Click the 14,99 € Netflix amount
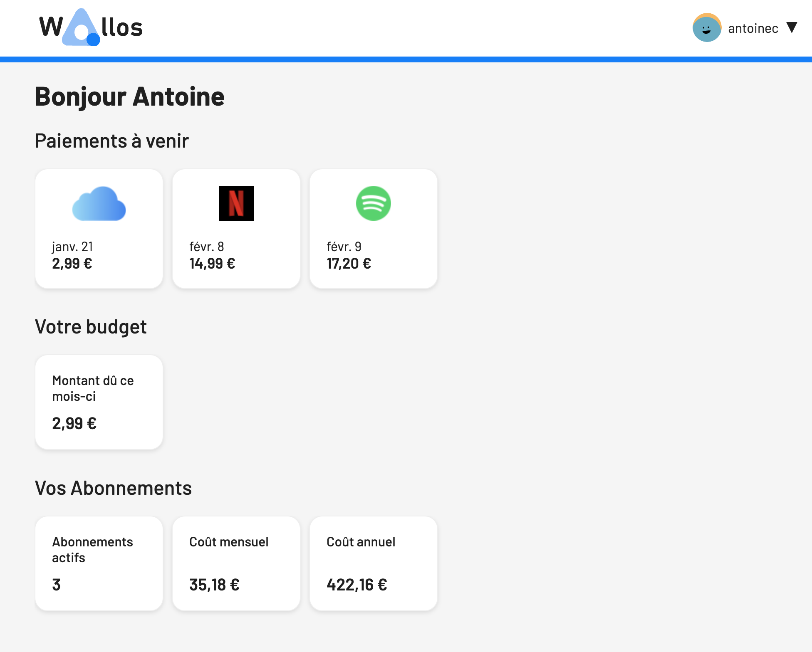 point(212,264)
